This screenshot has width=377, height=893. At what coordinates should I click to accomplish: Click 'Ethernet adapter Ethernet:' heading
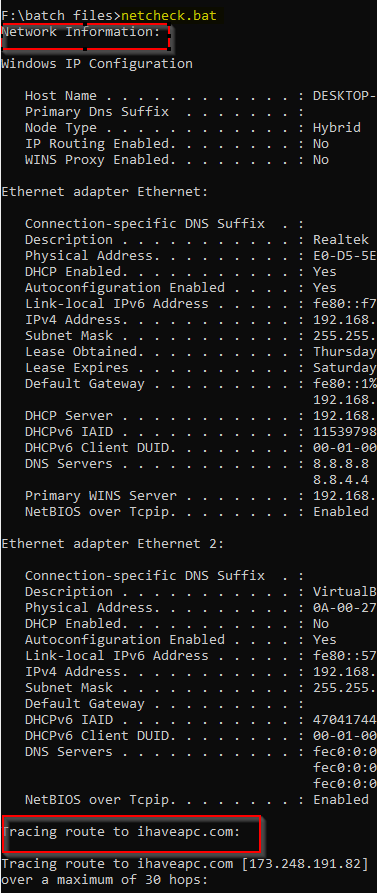pyautogui.click(x=105, y=192)
